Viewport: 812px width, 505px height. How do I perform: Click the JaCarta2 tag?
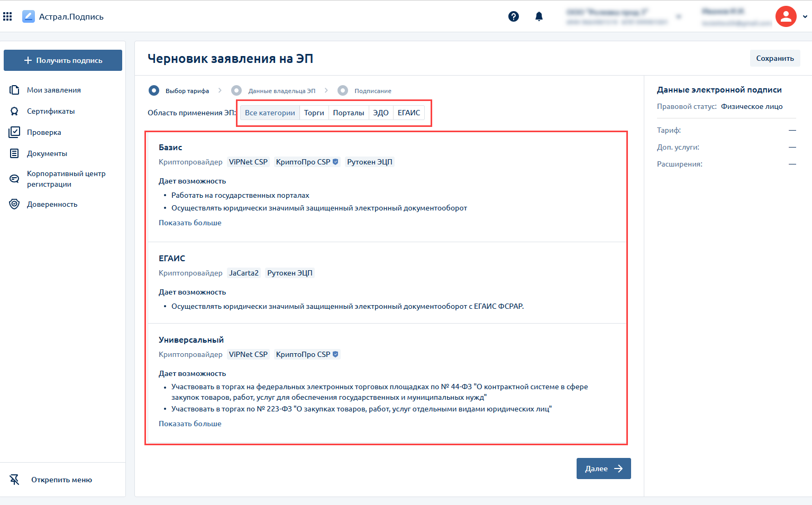tap(244, 273)
